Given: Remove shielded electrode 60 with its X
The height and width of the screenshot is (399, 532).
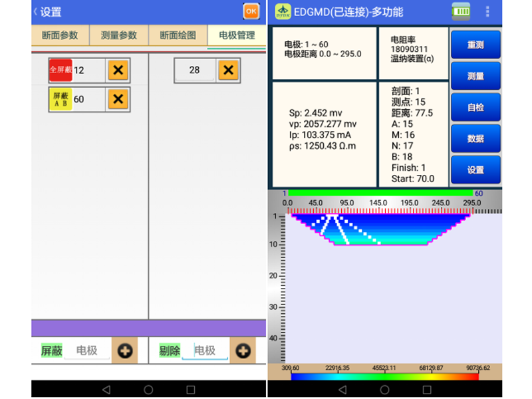Looking at the screenshot, I should [118, 99].
